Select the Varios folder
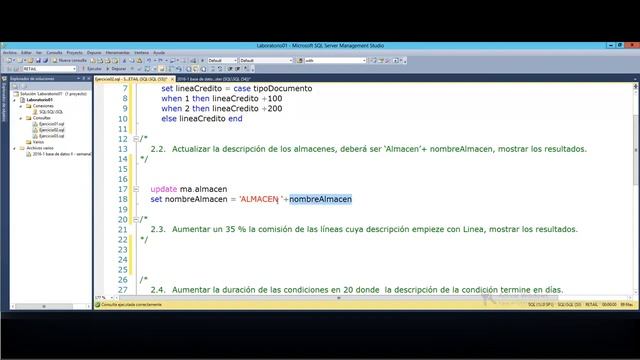 pos(36,142)
